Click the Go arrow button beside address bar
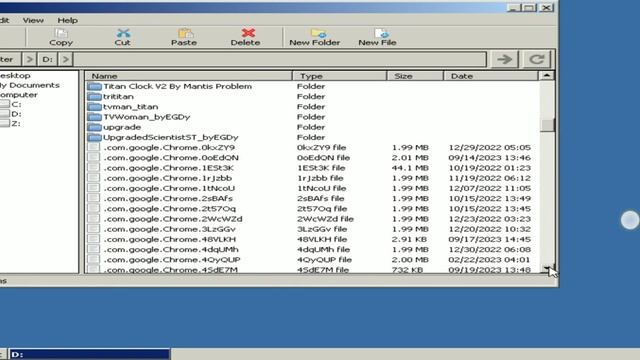The height and width of the screenshot is (360, 640). point(504,59)
